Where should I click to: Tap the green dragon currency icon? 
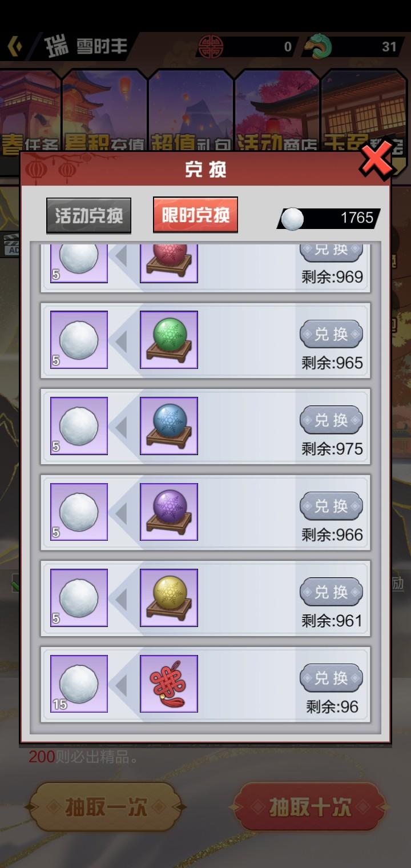pos(317,46)
